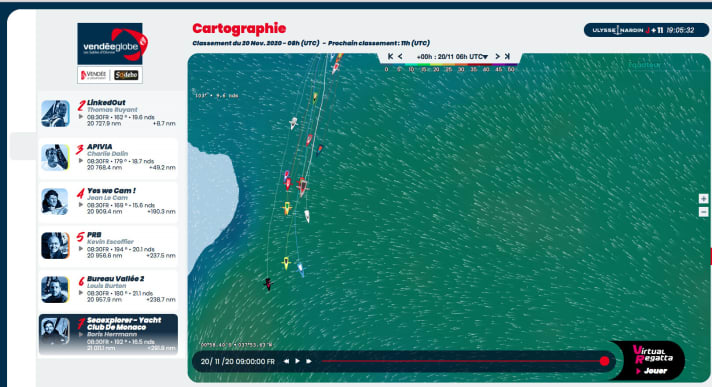The width and height of the screenshot is (712, 387).
Task: Click the 20/ 11 /20 09:00:00 FR timestamp
Action: click(x=237, y=362)
